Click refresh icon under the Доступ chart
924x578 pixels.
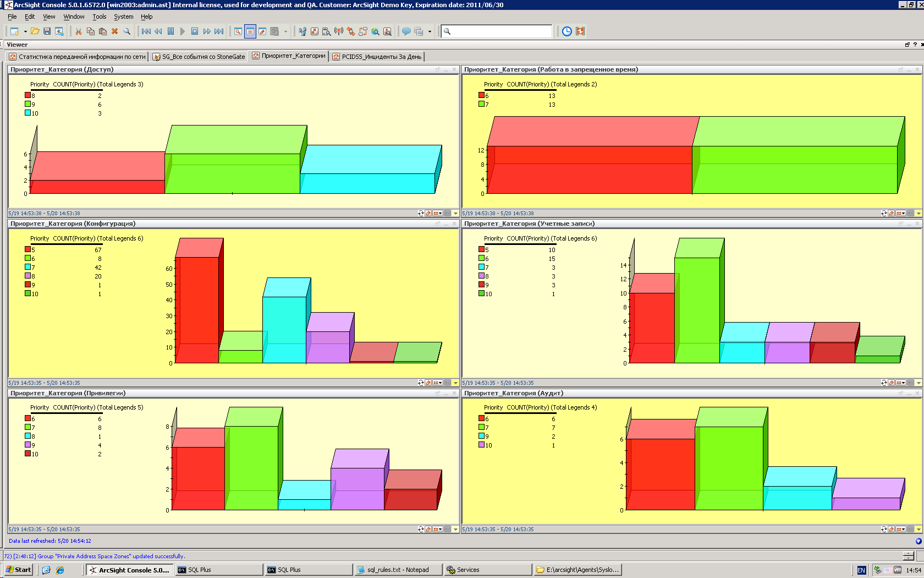[421, 213]
